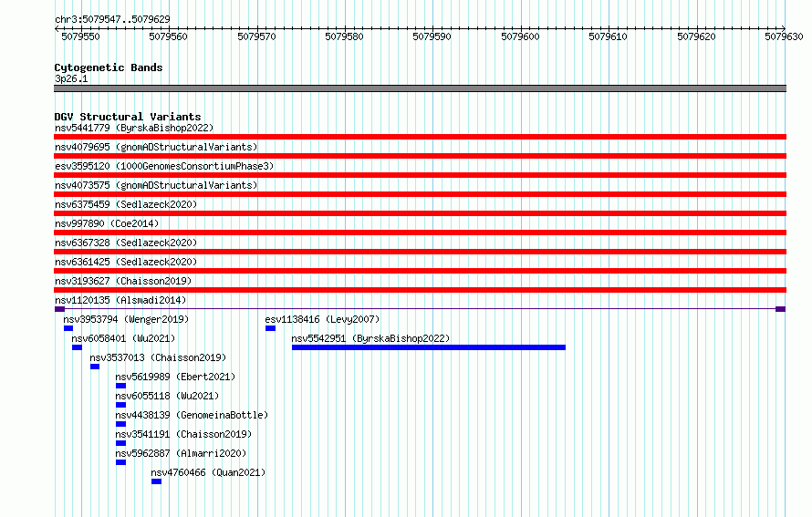Viewport: 812px width, 517px height.
Task: Click ruler position 5079590
Action: coord(432,36)
